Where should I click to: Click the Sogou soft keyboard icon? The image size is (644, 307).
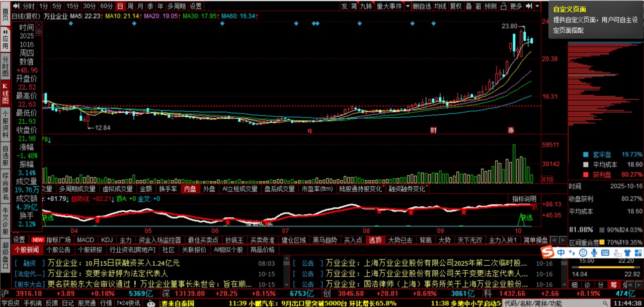point(605,252)
